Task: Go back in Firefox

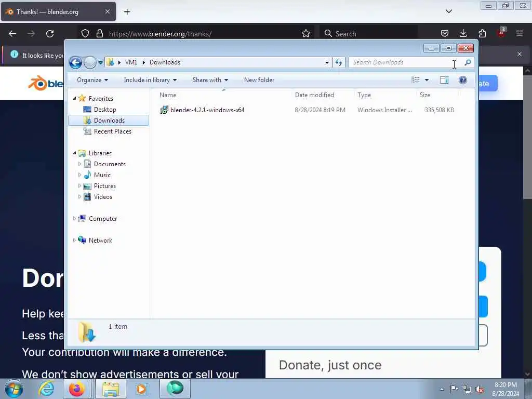Action: [x=12, y=34]
